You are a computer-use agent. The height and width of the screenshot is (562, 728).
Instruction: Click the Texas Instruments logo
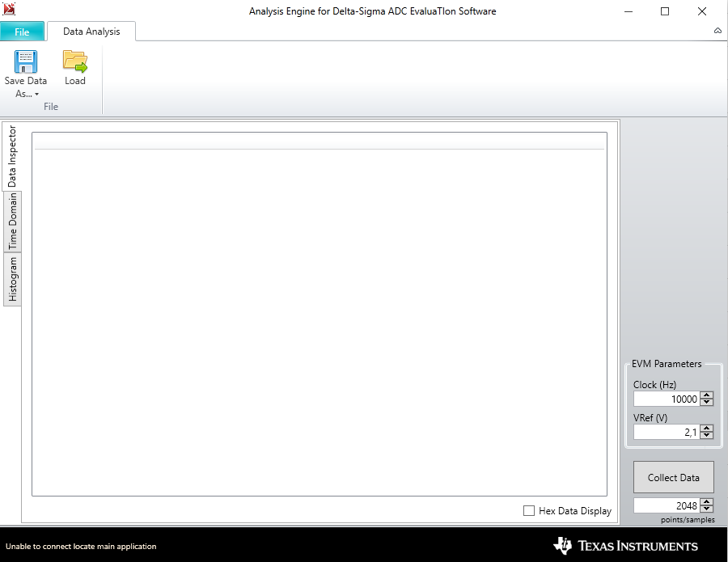click(x=625, y=546)
